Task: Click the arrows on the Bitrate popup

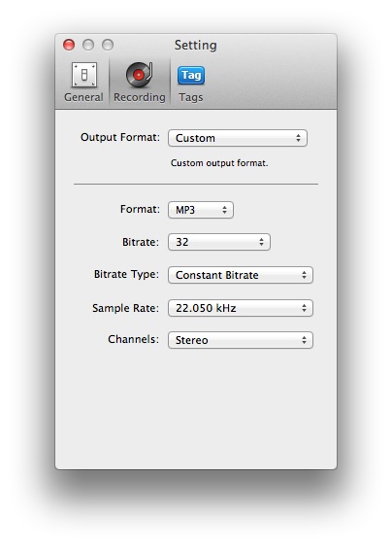Action: tap(262, 242)
